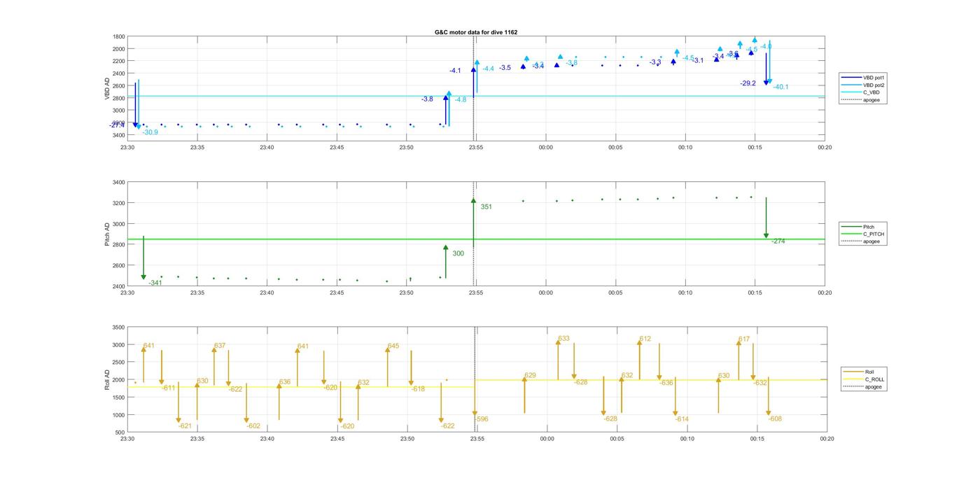Viewport: 980px width, 485px height.
Task: Click the "VBD AD" y-axis label
Action: [107, 87]
